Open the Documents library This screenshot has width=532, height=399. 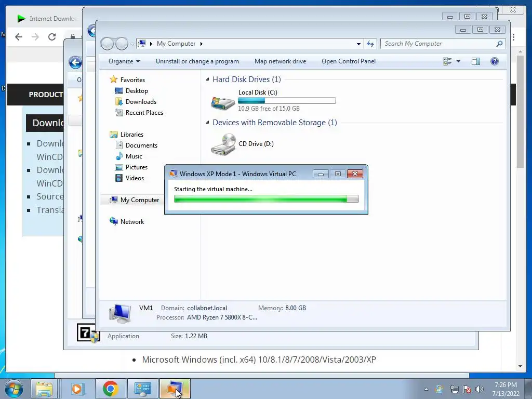coord(141,145)
